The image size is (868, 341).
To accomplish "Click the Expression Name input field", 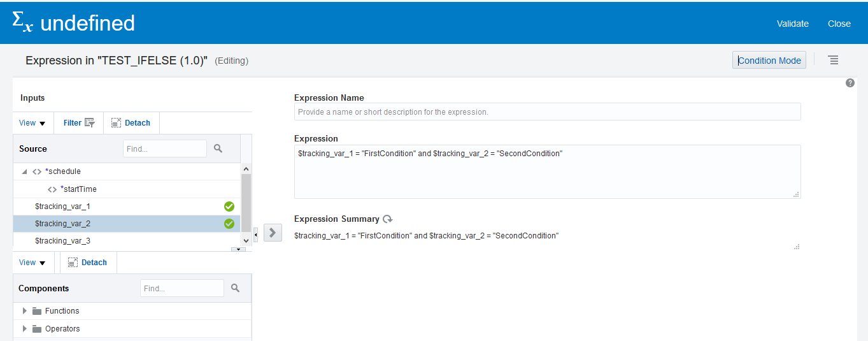I will coord(547,112).
